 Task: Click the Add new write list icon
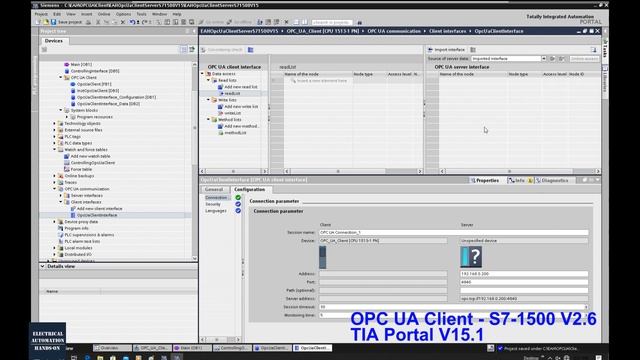[220, 107]
